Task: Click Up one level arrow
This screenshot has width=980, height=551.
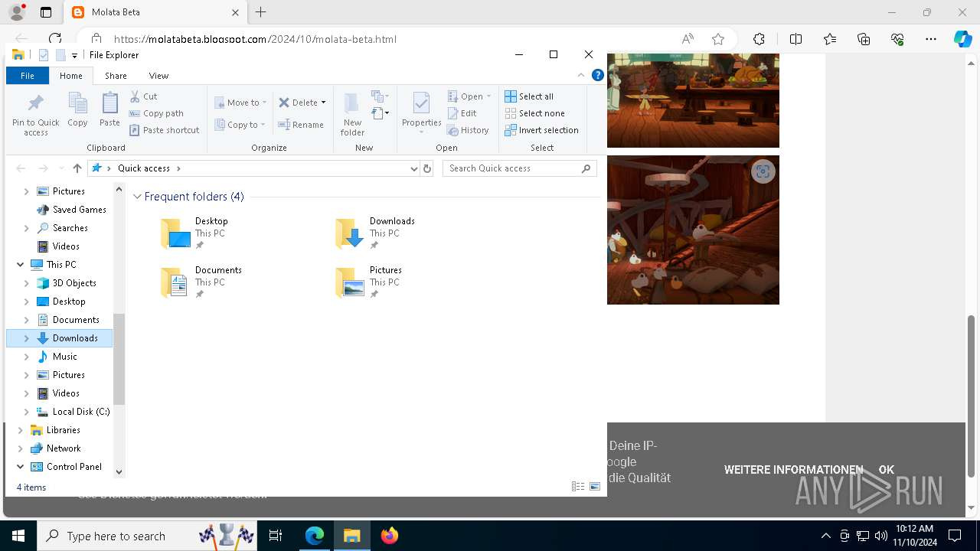Action: [x=77, y=168]
